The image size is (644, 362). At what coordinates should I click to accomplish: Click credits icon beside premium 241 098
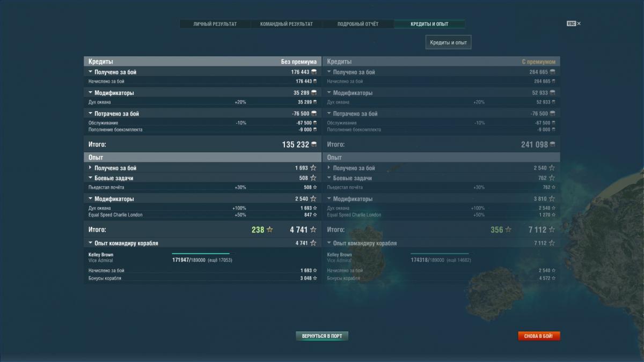coord(553,145)
